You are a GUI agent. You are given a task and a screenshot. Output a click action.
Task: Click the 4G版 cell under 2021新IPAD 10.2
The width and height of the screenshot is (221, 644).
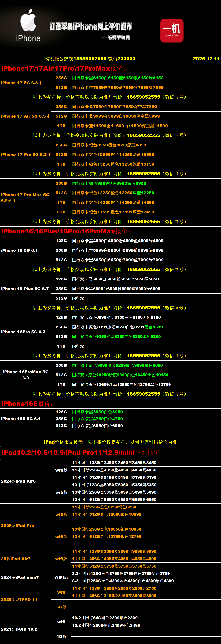[x=61, y=636]
